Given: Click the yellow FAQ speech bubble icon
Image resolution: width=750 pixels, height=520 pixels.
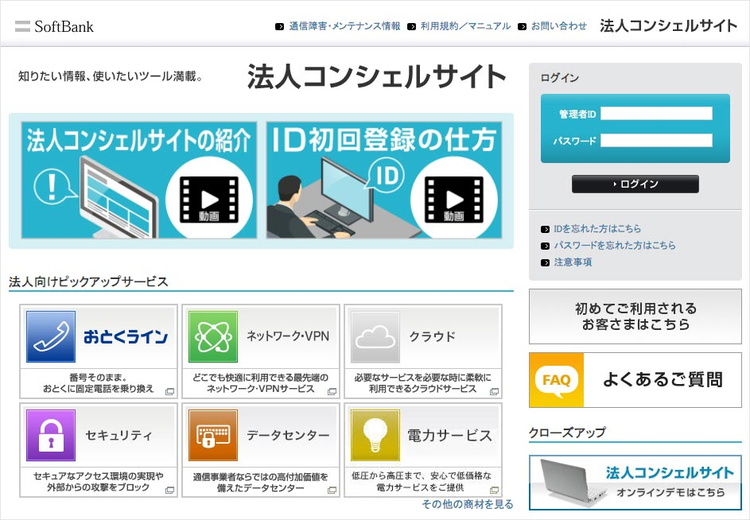Looking at the screenshot, I should tap(556, 380).
